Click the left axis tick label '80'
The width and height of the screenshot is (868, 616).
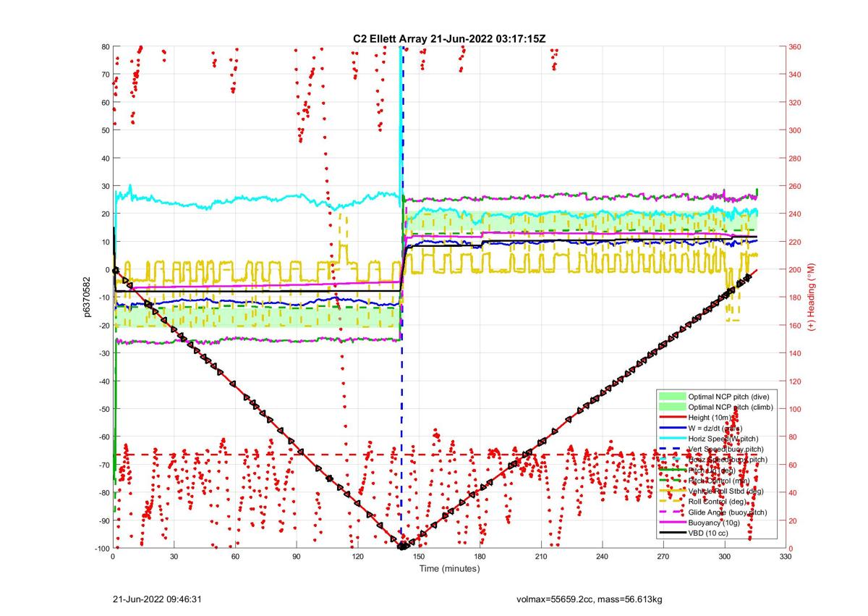[x=104, y=47]
